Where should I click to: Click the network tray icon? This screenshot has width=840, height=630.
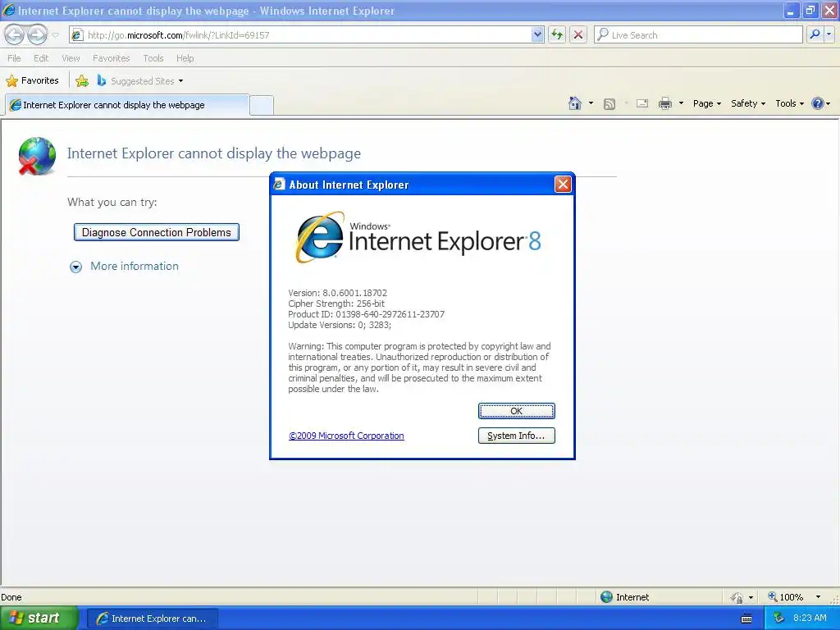[778, 619]
